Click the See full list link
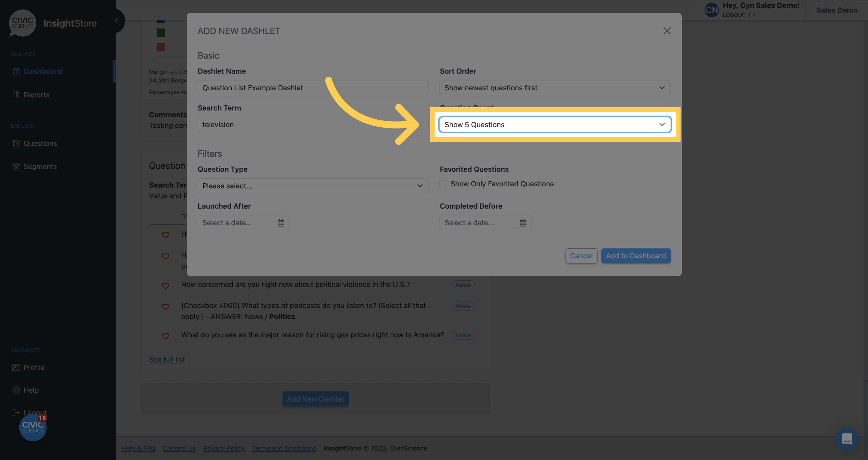The image size is (868, 460). pos(167,359)
